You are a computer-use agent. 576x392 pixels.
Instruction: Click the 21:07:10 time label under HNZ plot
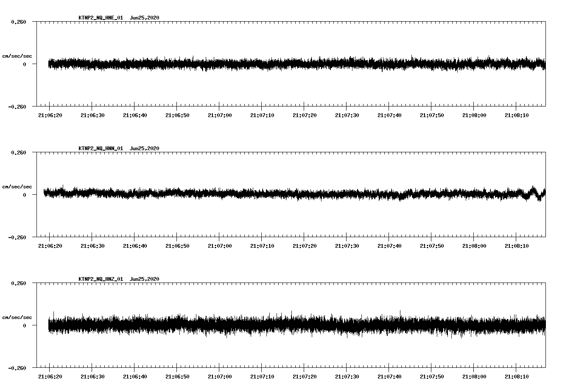coord(262,377)
